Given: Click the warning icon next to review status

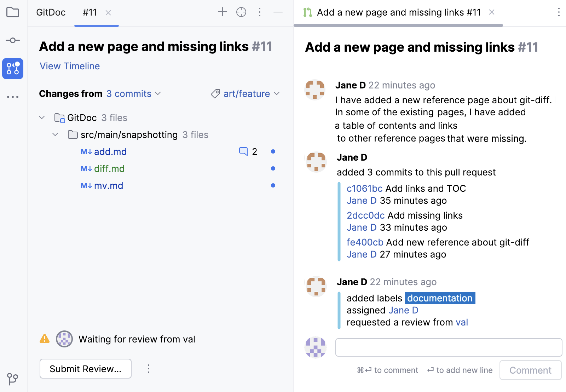Looking at the screenshot, I should pos(44,339).
